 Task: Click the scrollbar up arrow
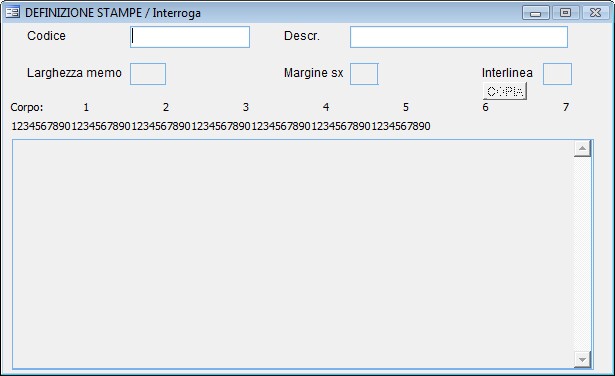pos(582,149)
